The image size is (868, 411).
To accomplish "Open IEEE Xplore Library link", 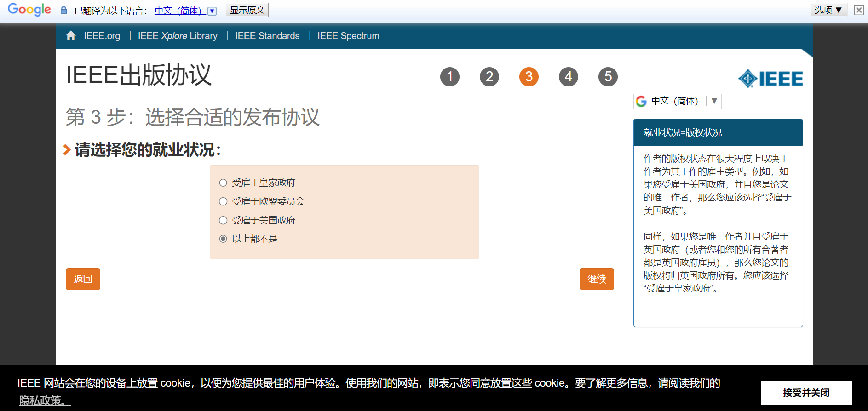I will click(178, 36).
